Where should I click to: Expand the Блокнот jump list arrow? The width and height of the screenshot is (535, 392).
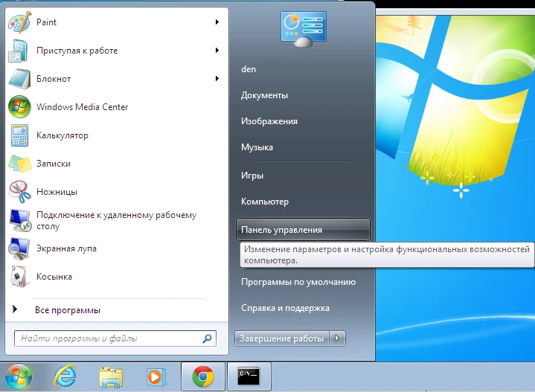click(217, 79)
